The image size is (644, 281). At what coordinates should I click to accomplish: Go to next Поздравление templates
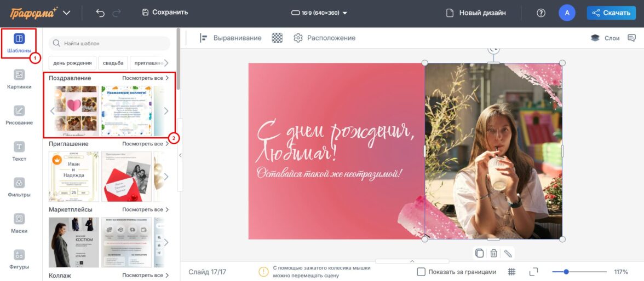166,111
